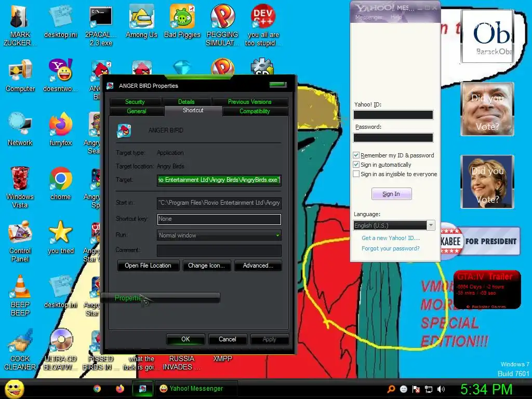Launch the chome Chrome desktop shortcut
This screenshot has height=399, width=532.
point(60,183)
